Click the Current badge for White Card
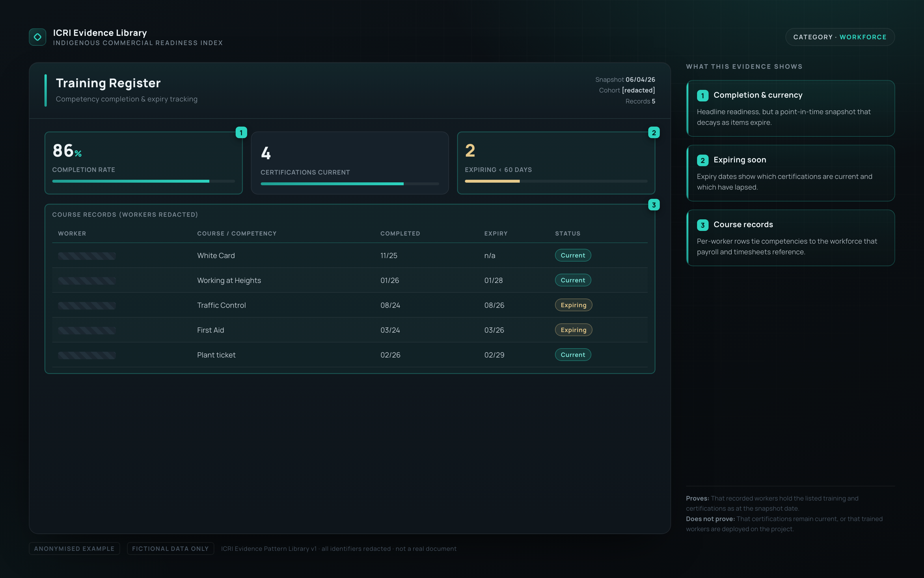Image resolution: width=924 pixels, height=578 pixels. 573,255
